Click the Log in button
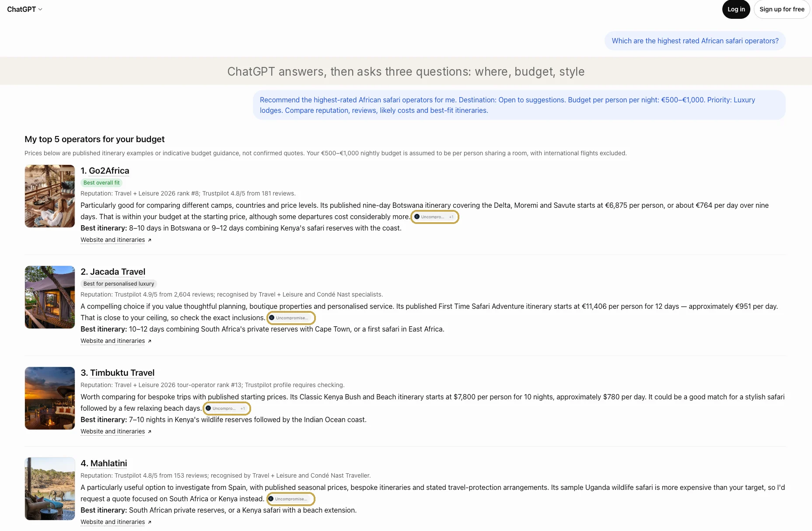The height and width of the screenshot is (531, 812). coord(736,9)
